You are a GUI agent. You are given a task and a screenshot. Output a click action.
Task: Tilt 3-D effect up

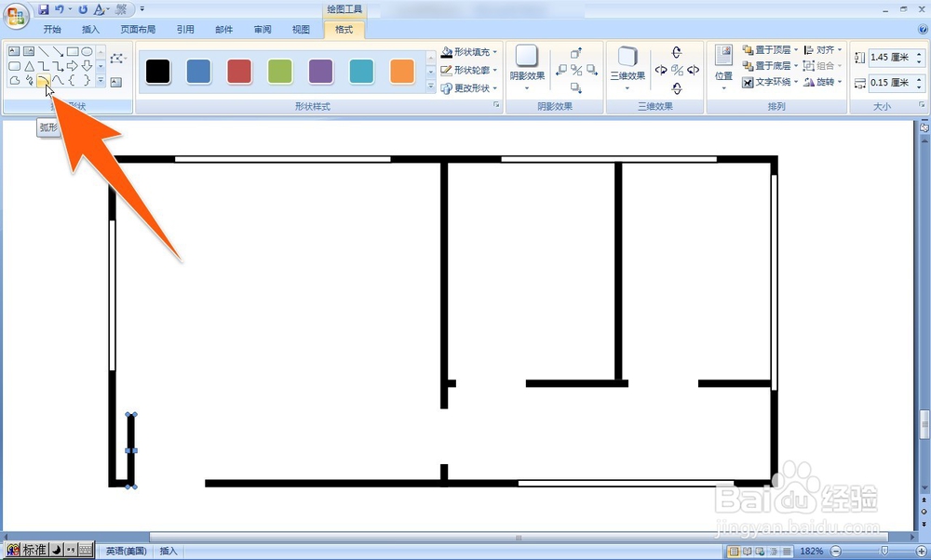pyautogui.click(x=677, y=52)
